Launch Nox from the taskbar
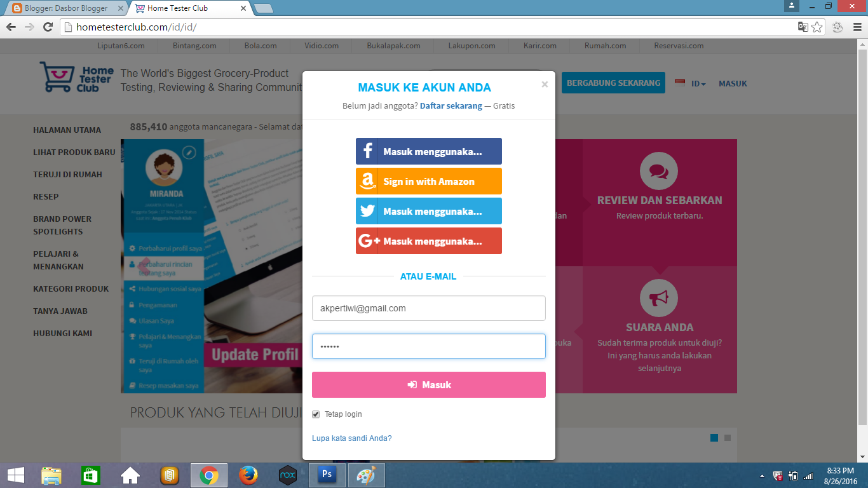 coord(286,475)
